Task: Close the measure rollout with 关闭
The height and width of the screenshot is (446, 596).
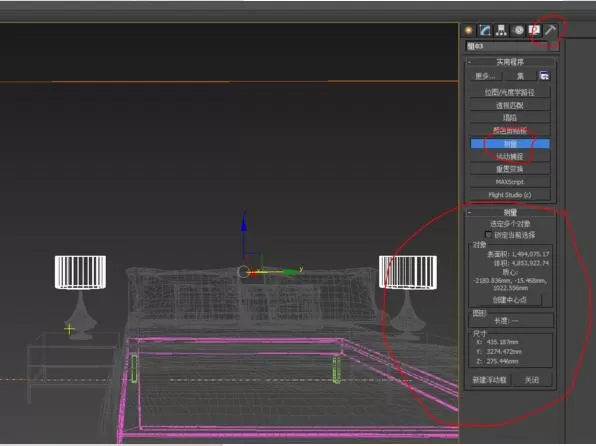Action: point(532,379)
